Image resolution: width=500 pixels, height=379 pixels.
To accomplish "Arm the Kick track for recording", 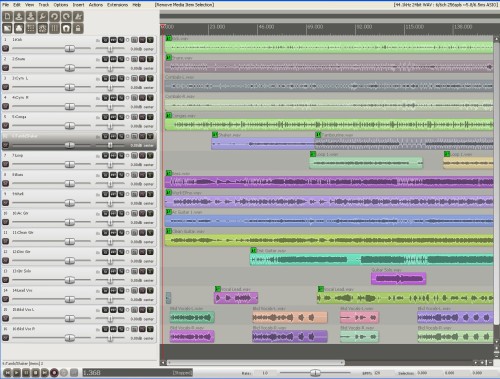I will (5, 48).
